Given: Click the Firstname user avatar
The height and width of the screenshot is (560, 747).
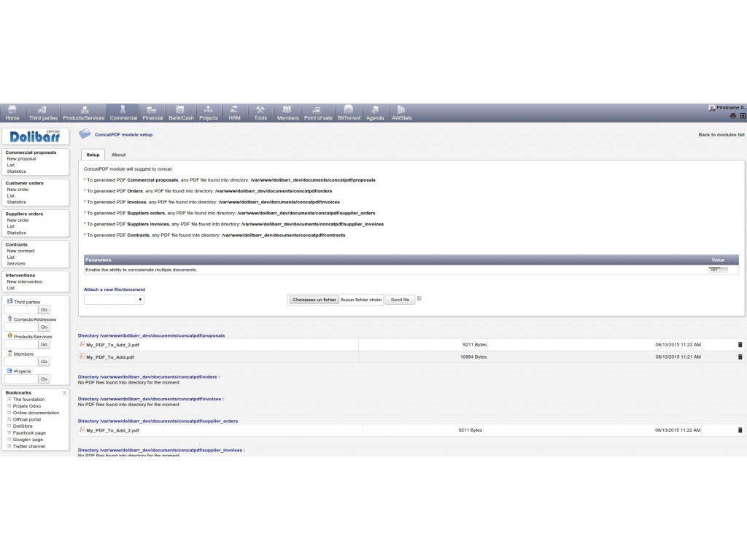Looking at the screenshot, I should [712, 108].
